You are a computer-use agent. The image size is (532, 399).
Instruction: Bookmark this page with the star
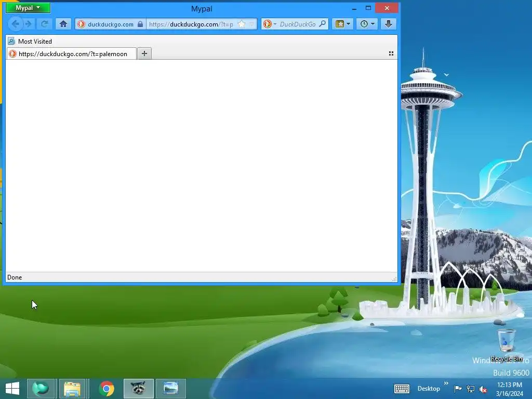(x=242, y=24)
